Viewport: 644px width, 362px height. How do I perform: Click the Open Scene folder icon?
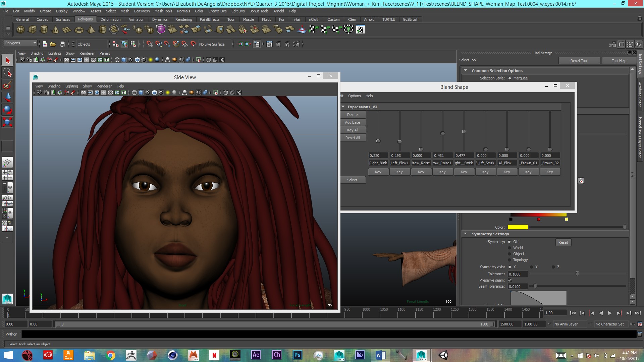53,44
